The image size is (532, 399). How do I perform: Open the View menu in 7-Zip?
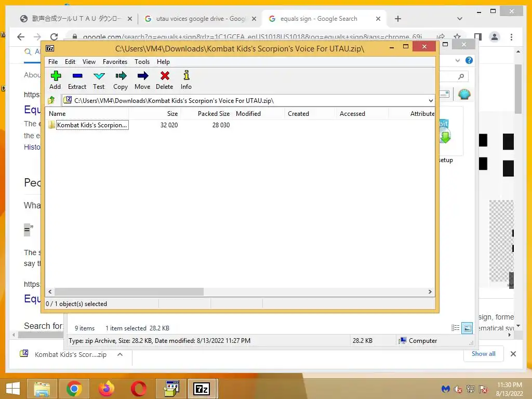(89, 62)
